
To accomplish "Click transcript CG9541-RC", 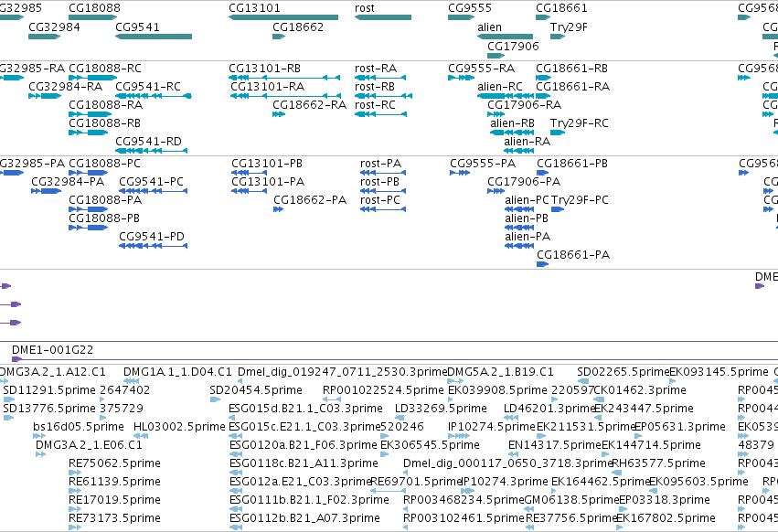I will click(x=148, y=86).
